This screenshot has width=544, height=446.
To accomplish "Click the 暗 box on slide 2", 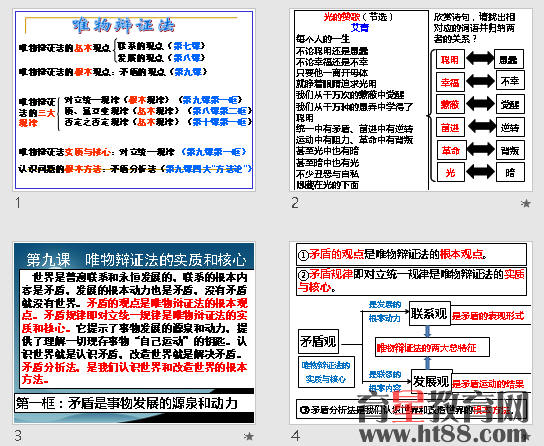I will coord(510,172).
